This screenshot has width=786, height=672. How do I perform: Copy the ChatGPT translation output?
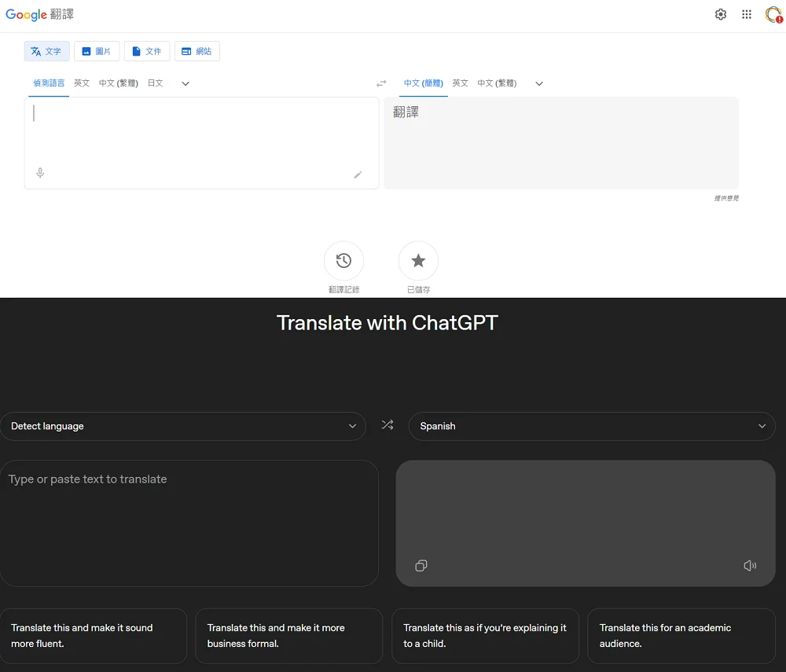[x=421, y=565]
